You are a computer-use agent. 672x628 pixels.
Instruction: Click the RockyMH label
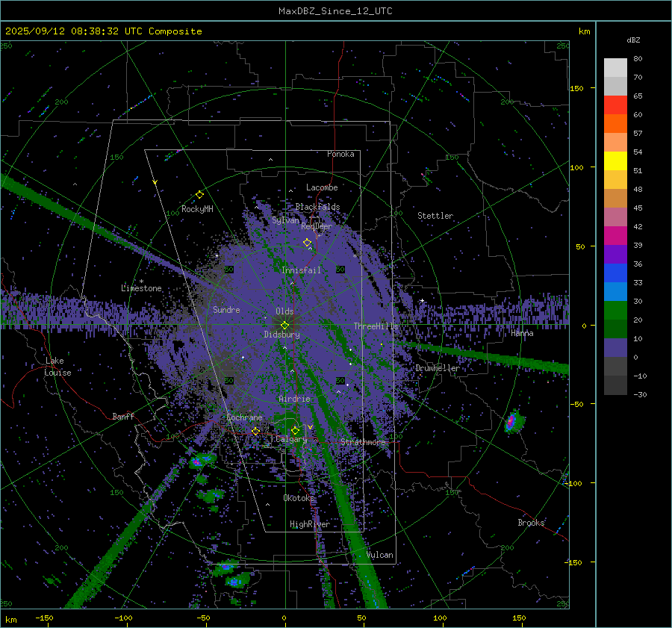[197, 209]
